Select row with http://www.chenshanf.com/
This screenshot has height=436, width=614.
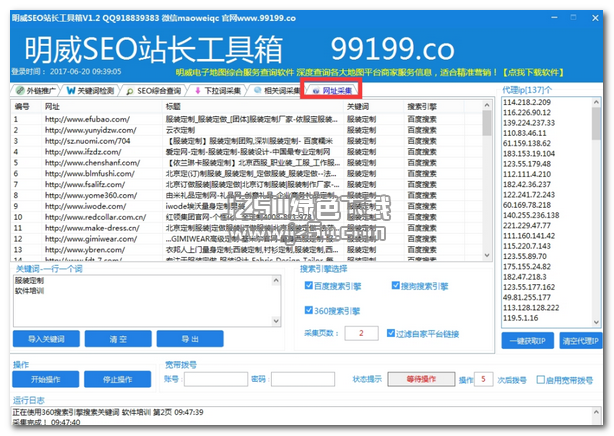click(x=247, y=163)
